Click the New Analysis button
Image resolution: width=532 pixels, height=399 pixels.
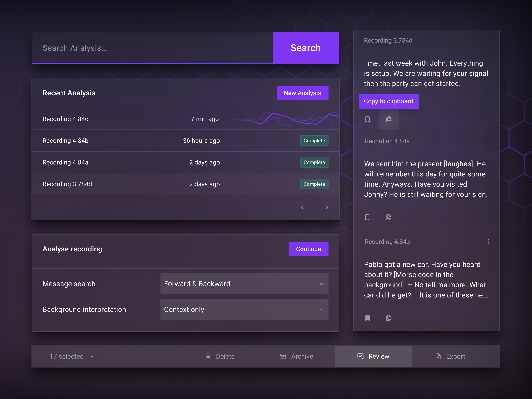click(302, 93)
